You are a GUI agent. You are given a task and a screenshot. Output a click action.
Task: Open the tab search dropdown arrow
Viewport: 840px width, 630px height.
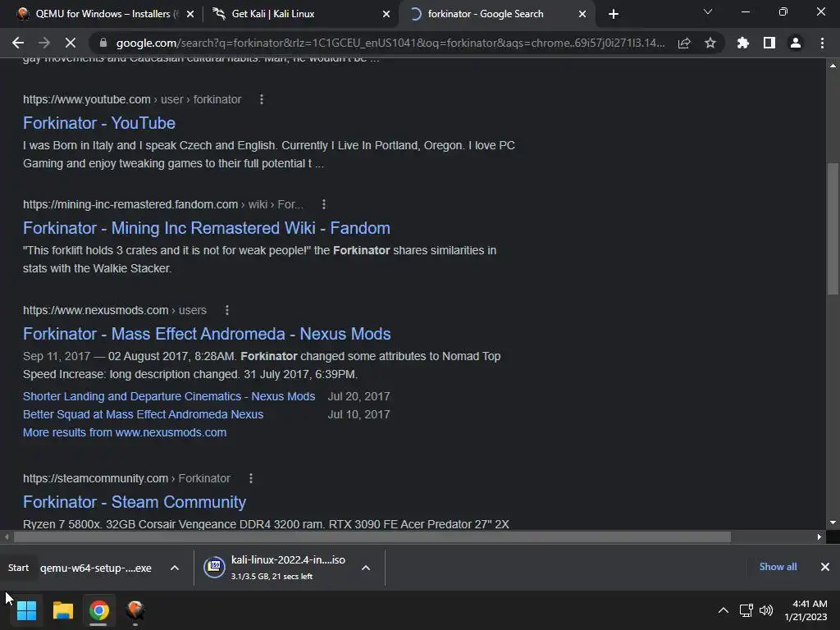[708, 11]
